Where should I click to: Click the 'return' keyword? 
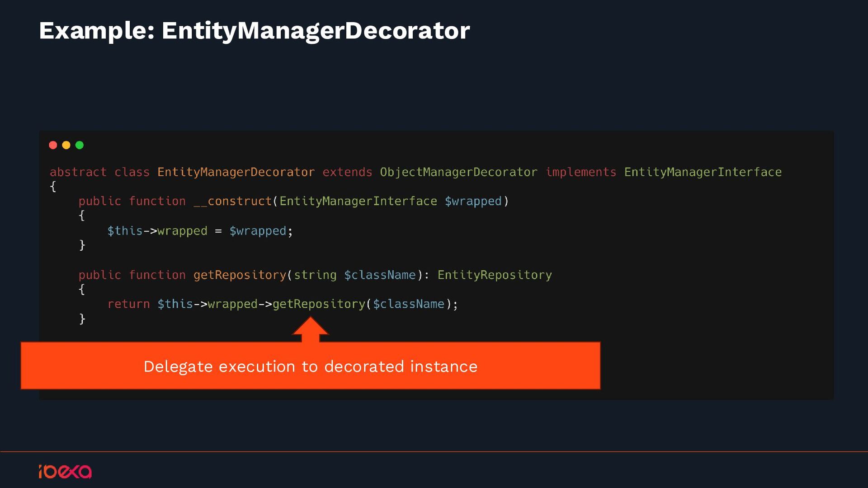128,304
